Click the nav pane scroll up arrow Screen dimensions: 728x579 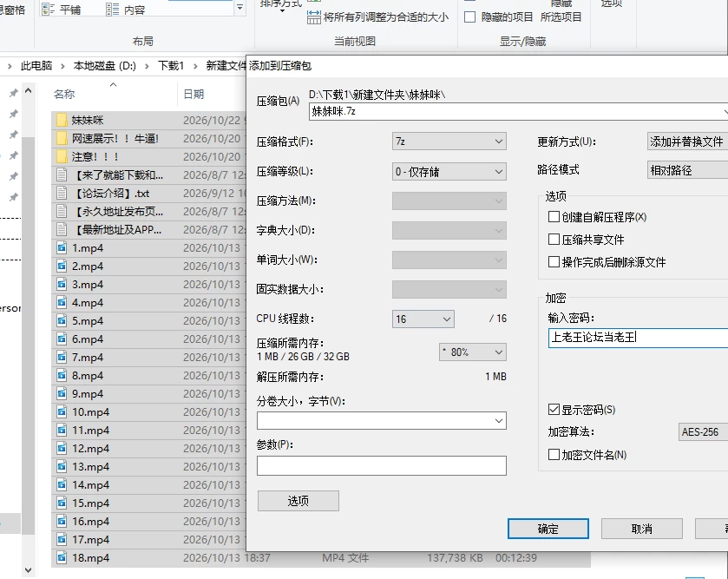coord(29,90)
